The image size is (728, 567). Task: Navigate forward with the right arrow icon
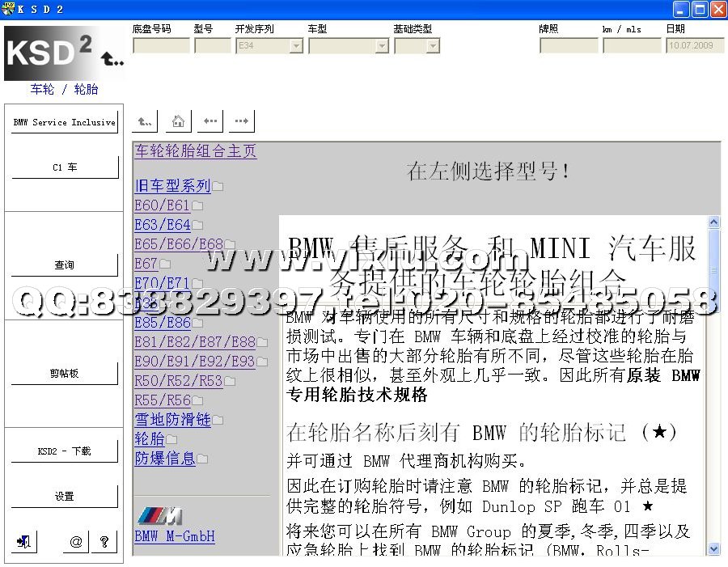tap(241, 121)
